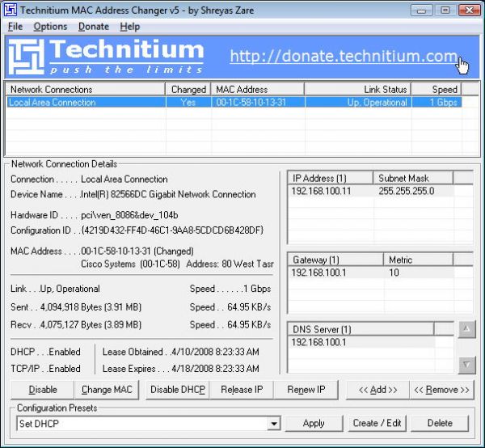Expand the Configuration Presets dropdown arrow
Screen dimensions: 485x448
[x=274, y=424]
